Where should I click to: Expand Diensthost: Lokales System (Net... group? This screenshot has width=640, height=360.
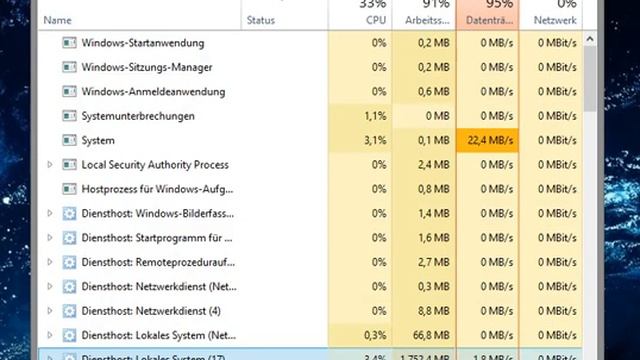tap(50, 336)
